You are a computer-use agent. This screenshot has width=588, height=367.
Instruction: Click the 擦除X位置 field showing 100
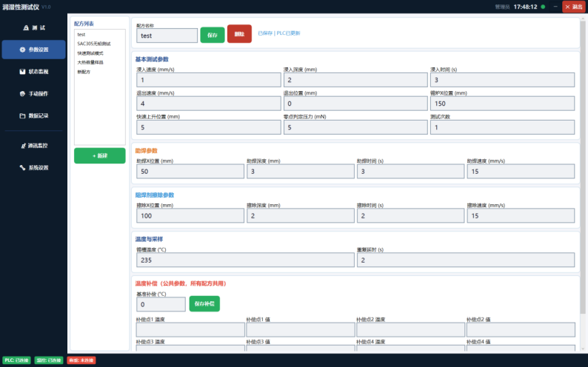point(190,216)
